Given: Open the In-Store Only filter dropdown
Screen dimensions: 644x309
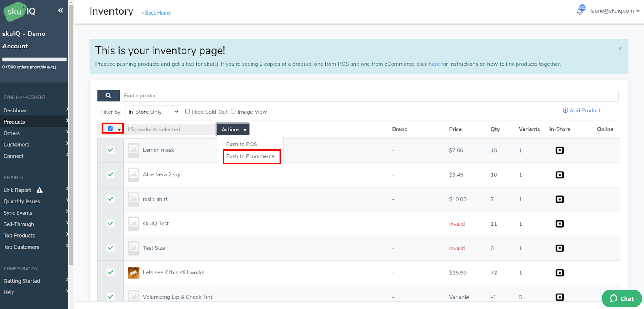Looking at the screenshot, I should click(x=153, y=112).
